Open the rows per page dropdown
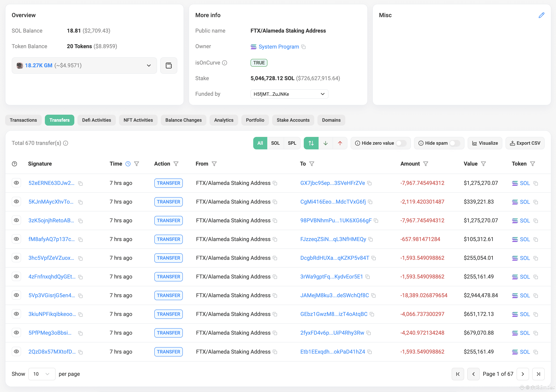Viewport: 556px width, 392px height. tap(42, 374)
